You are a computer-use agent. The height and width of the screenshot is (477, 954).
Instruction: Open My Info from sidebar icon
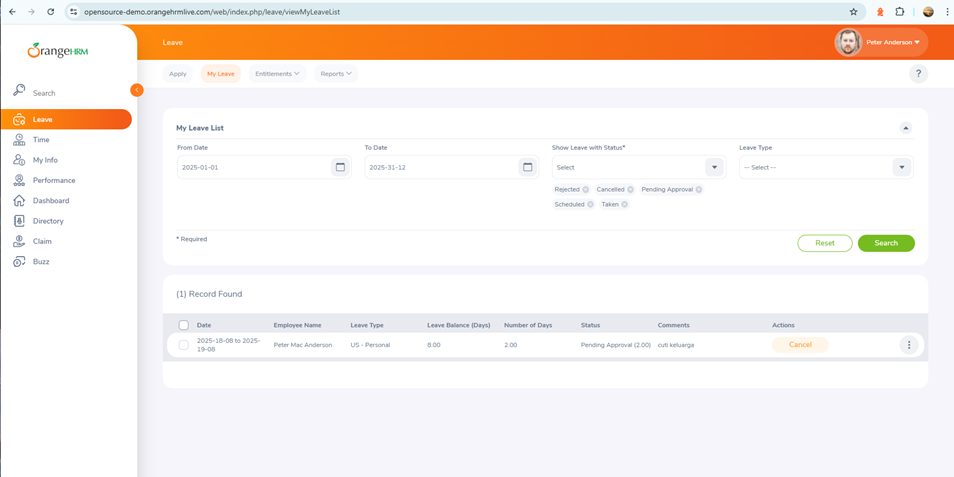pos(19,160)
